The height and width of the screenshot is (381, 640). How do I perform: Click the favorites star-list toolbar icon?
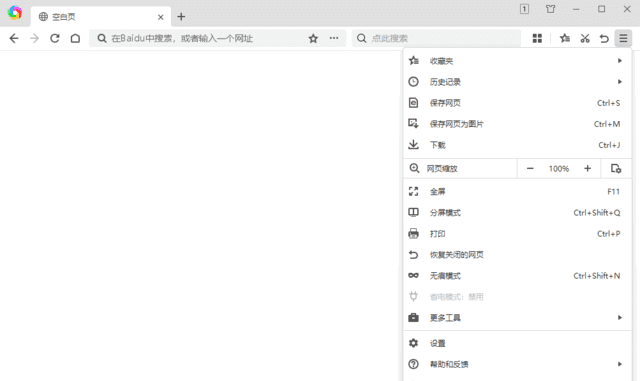coord(565,38)
